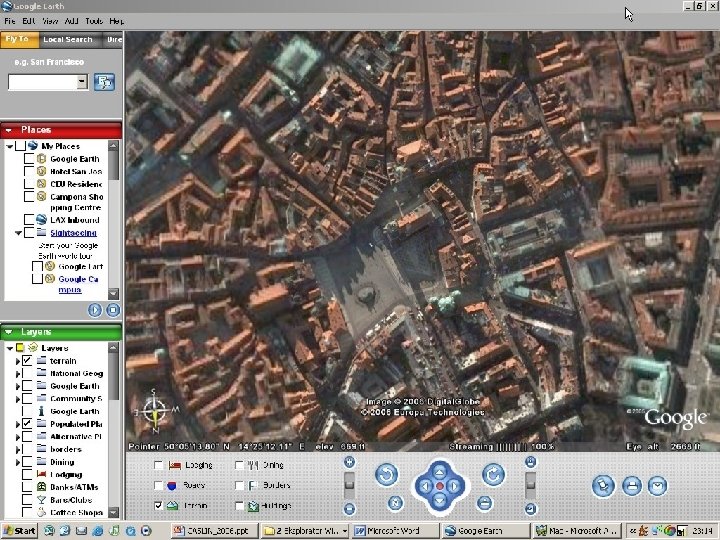The height and width of the screenshot is (540, 720).
Task: Open the Fly To location dropdown
Action: pyautogui.click(x=82, y=82)
